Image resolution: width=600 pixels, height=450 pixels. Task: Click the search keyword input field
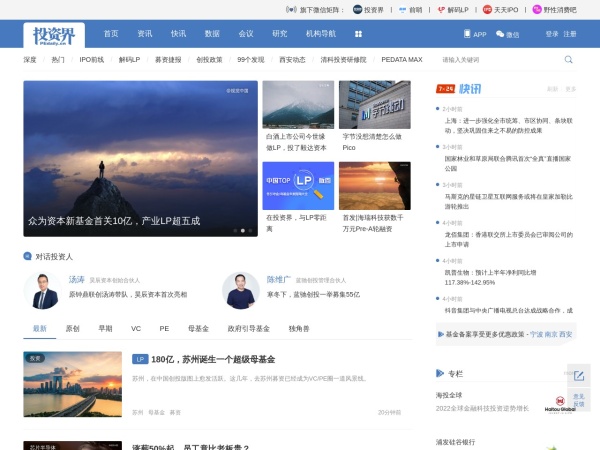(x=498, y=60)
